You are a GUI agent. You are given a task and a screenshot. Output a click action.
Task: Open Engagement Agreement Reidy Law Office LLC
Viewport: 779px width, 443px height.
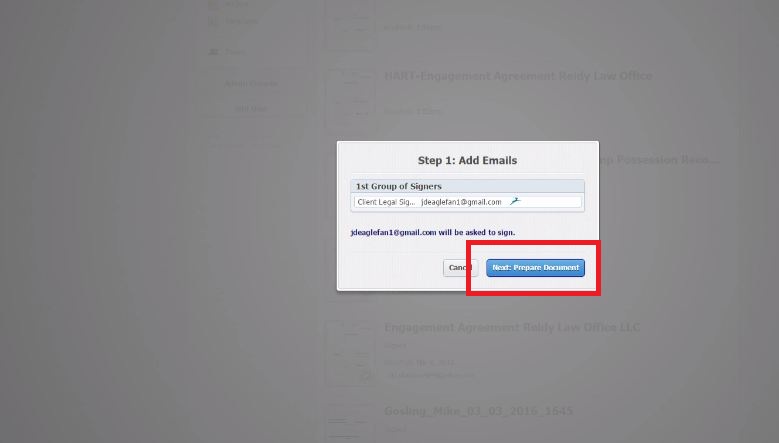tap(512, 327)
